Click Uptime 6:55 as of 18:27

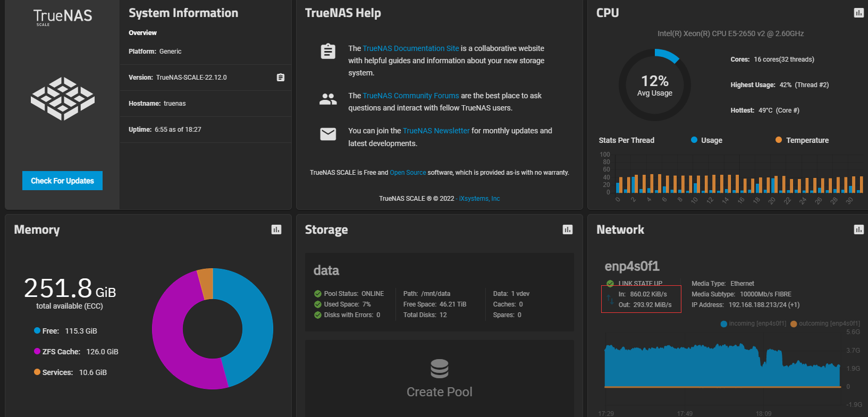point(165,130)
